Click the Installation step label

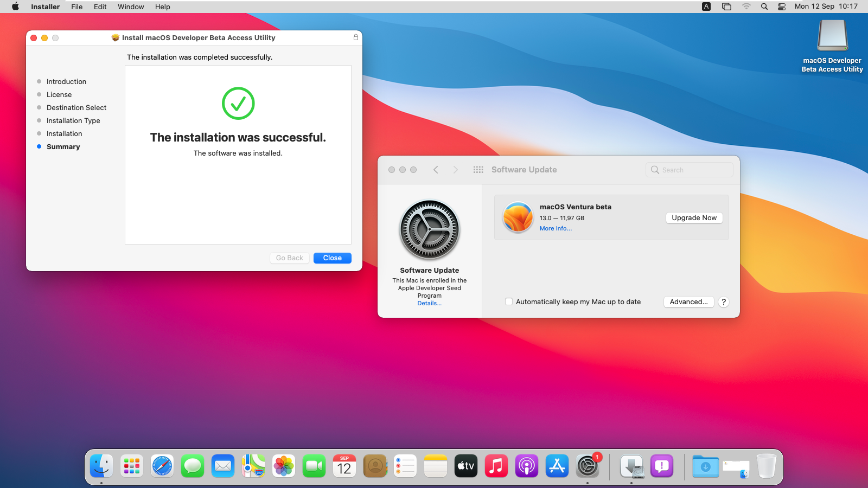(x=65, y=133)
